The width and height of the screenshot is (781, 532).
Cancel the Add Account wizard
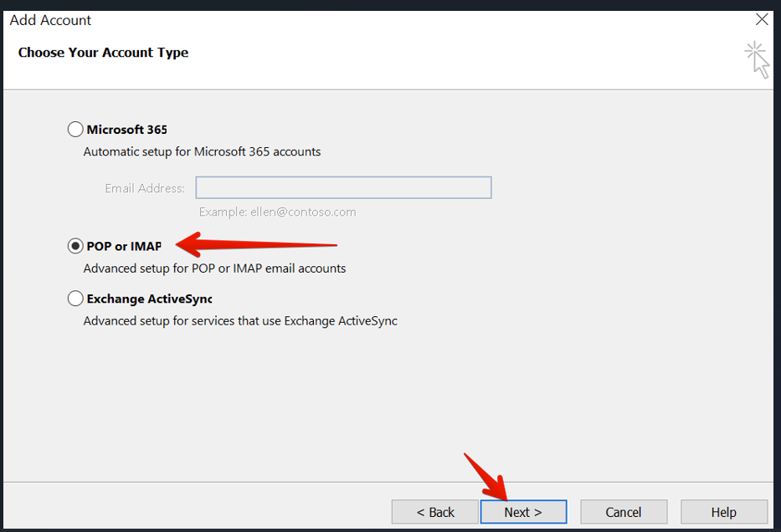pos(624,512)
